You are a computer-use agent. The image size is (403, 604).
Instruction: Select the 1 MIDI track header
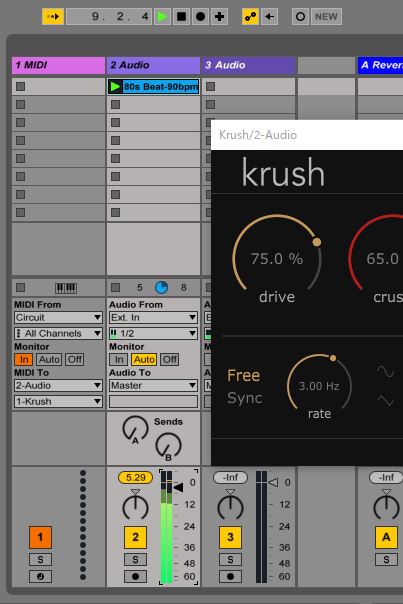[x=59, y=65]
